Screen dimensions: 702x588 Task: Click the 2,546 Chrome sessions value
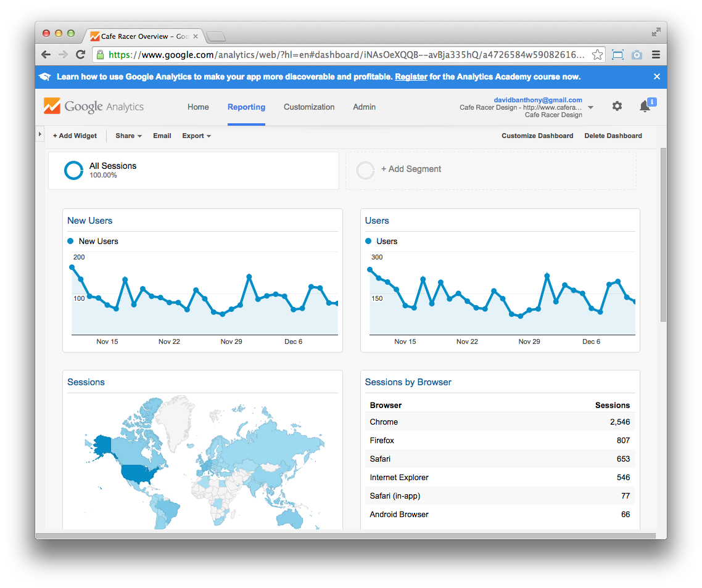[x=619, y=422]
